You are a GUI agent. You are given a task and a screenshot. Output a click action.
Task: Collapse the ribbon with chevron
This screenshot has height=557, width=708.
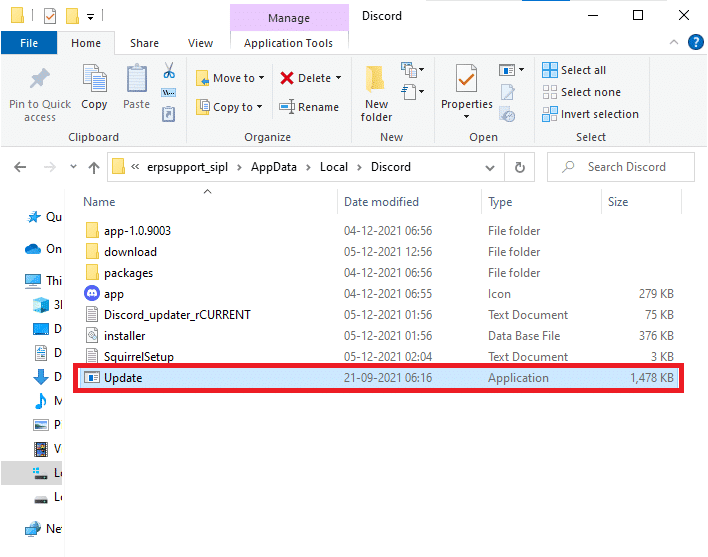click(674, 42)
